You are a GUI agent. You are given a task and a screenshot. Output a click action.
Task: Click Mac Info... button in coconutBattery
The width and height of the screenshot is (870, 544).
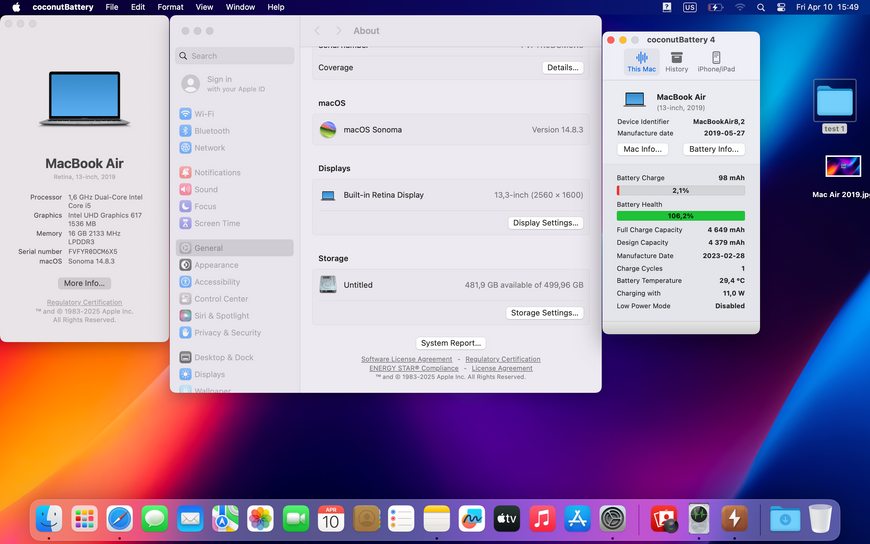pos(643,149)
